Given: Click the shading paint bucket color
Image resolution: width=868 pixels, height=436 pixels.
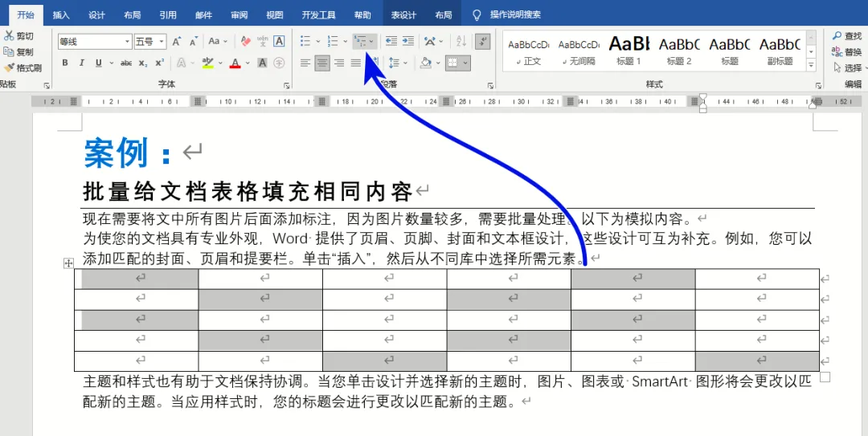Looking at the screenshot, I should coord(426,63).
